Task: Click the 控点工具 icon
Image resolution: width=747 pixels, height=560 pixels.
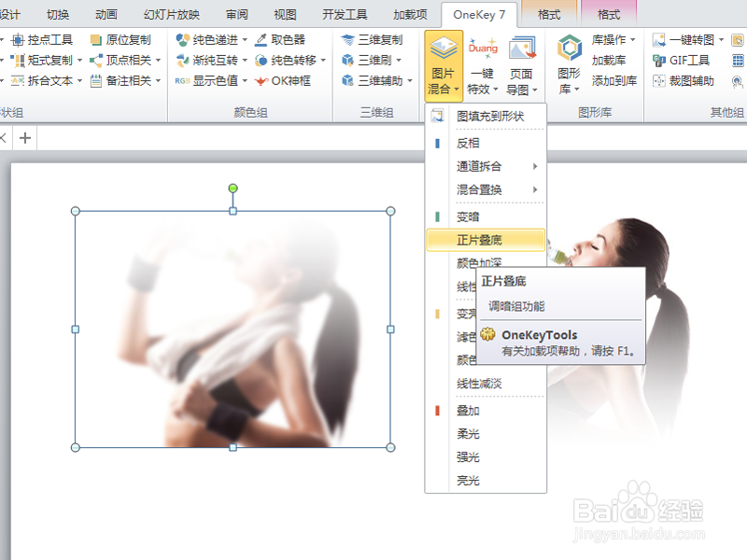Action: click(x=18, y=39)
